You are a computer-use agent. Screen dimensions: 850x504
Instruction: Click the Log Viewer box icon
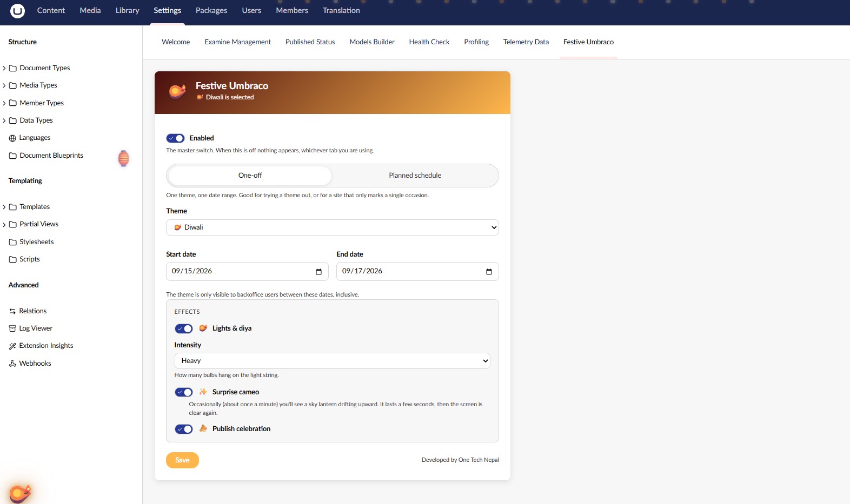coord(13,328)
